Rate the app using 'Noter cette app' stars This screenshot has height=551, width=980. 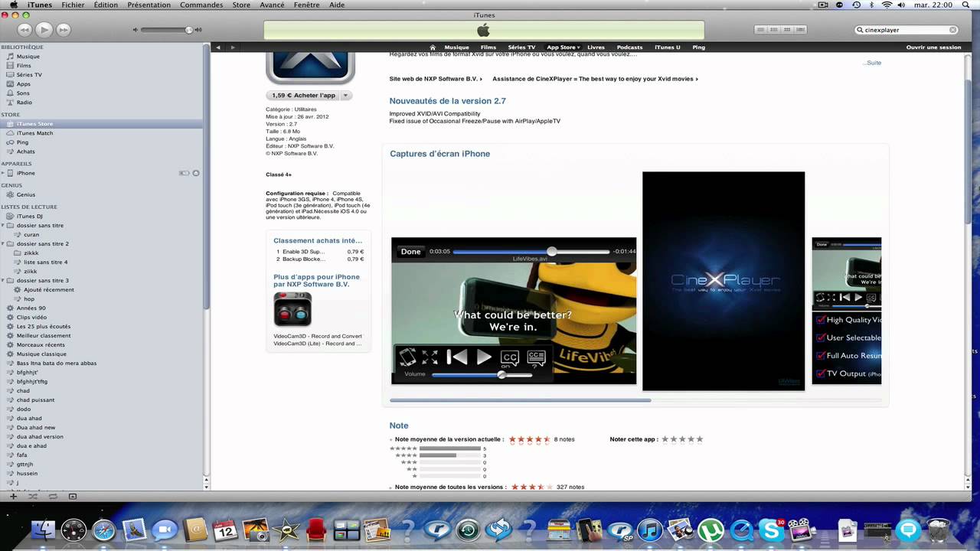(x=682, y=439)
